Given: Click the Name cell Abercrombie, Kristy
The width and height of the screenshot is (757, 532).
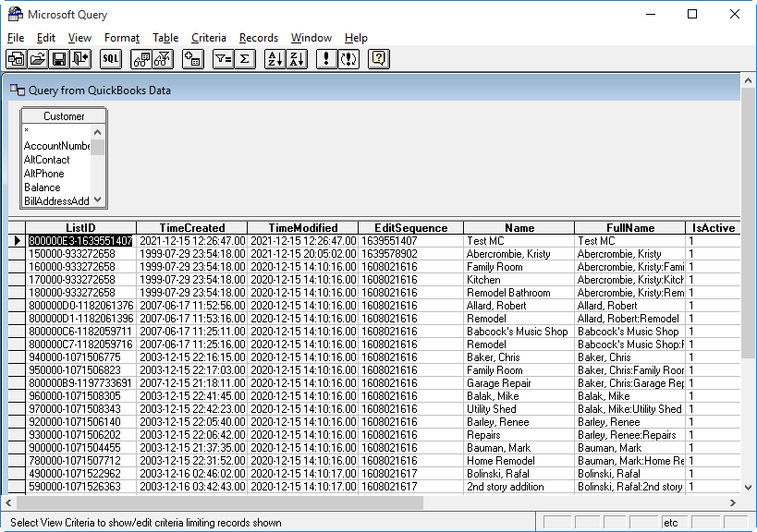Looking at the screenshot, I should tap(519, 254).
